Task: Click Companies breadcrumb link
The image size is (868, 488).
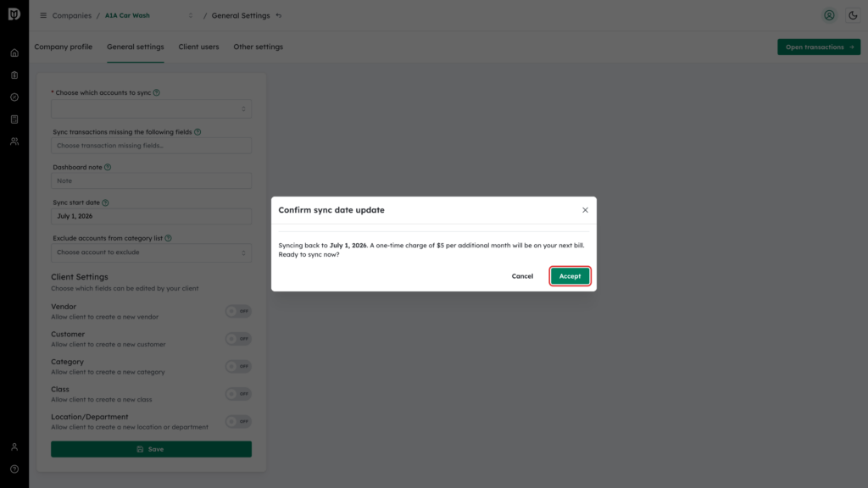Action: (x=72, y=15)
